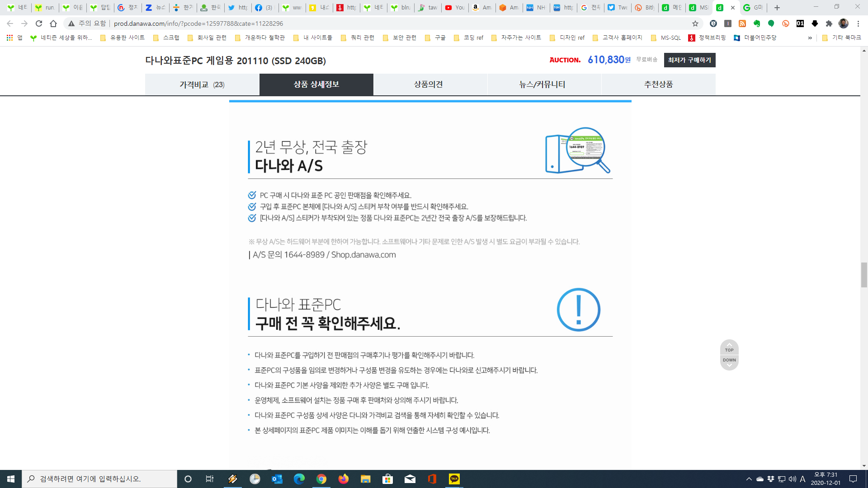Bookmark this page with the star icon

pyautogui.click(x=695, y=23)
